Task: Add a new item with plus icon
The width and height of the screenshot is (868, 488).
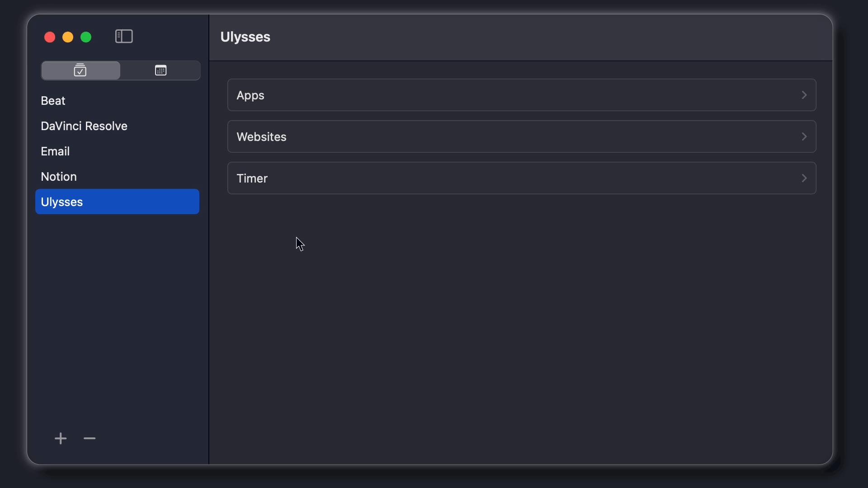Action: (x=61, y=438)
